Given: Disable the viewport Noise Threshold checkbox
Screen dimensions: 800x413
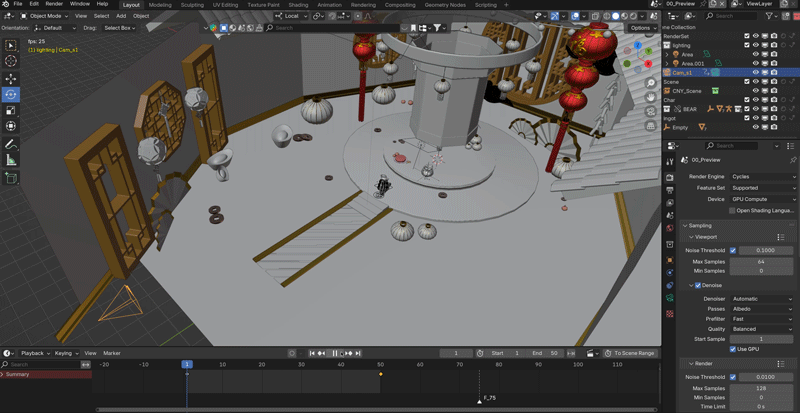Looking at the screenshot, I should [x=733, y=251].
